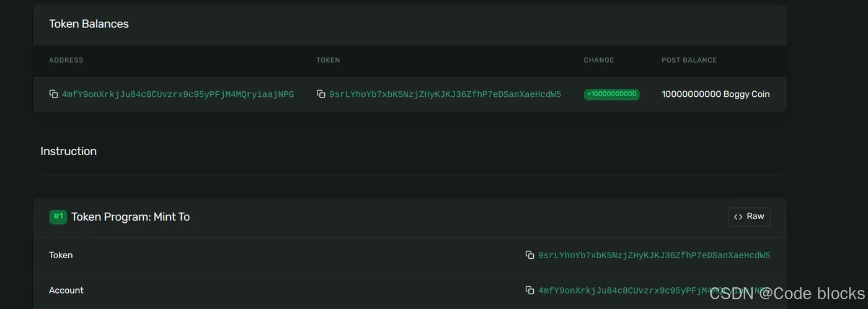The width and height of the screenshot is (868, 309).
Task: Copy the token mint in Token Balances row
Action: [321, 94]
